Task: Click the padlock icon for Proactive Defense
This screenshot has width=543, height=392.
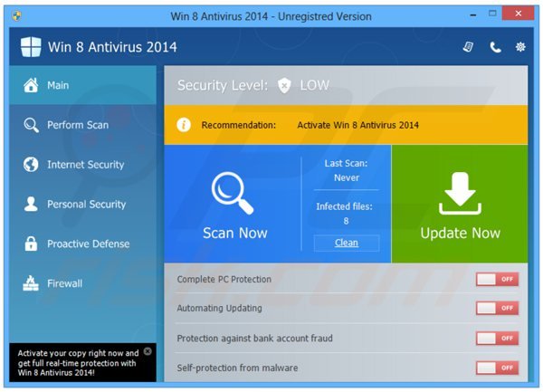Action: tap(31, 244)
